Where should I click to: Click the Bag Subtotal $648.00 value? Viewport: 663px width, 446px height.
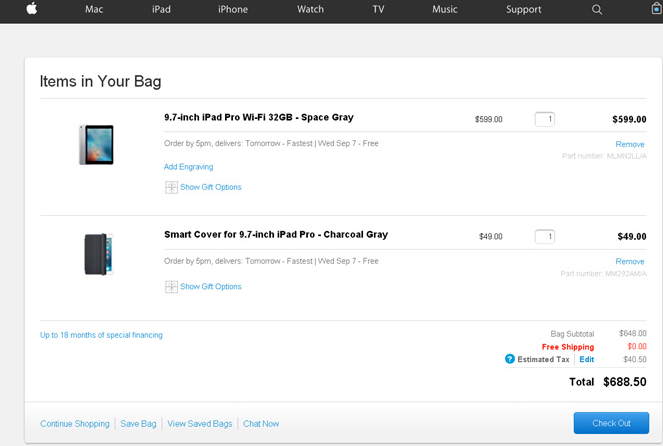(x=633, y=333)
